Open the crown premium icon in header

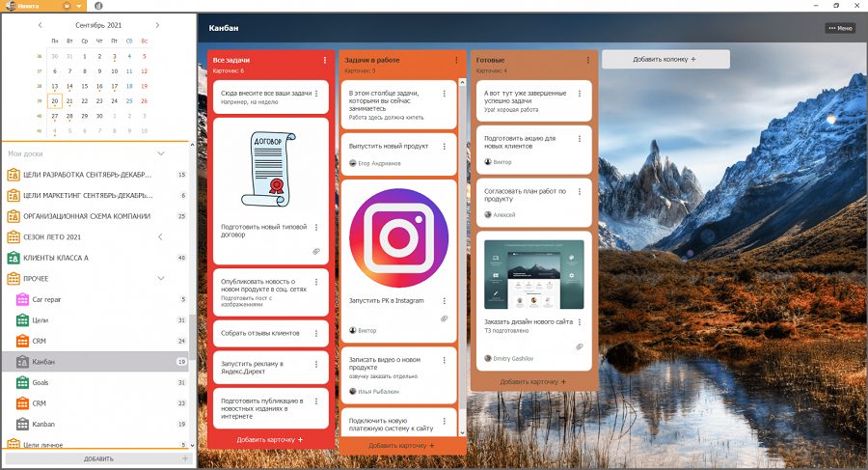(x=67, y=6)
